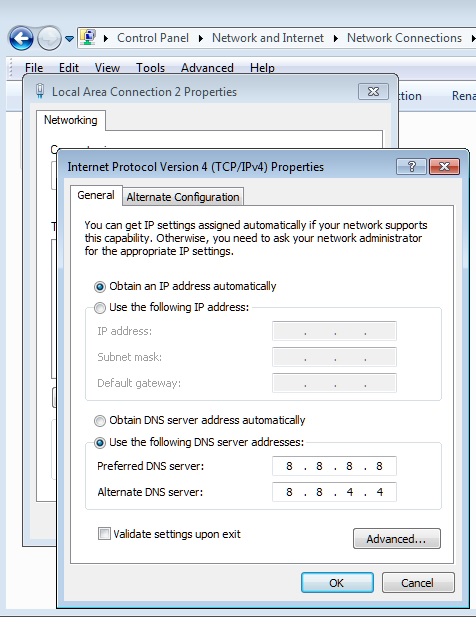
Task: Click the Local Area Connection adapter icon
Action: [40, 91]
